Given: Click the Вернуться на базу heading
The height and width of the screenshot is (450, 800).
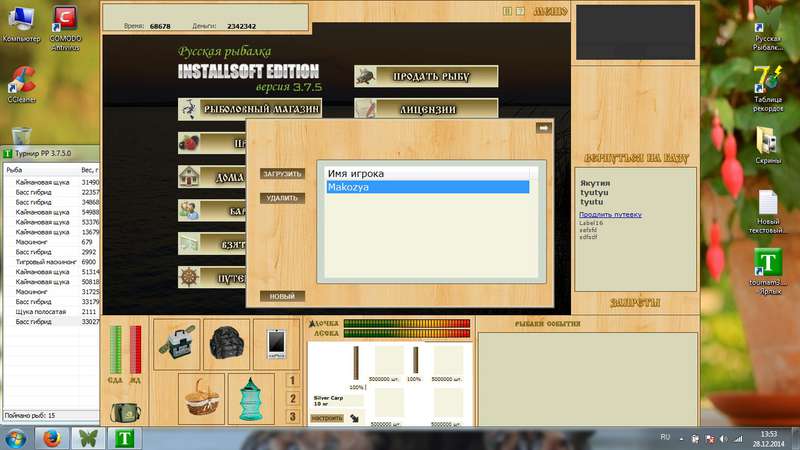Looking at the screenshot, I should click(x=636, y=158).
